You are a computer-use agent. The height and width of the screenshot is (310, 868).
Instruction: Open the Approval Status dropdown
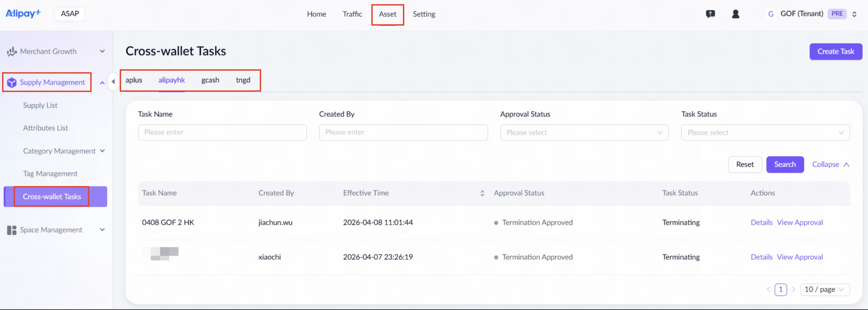tap(584, 133)
